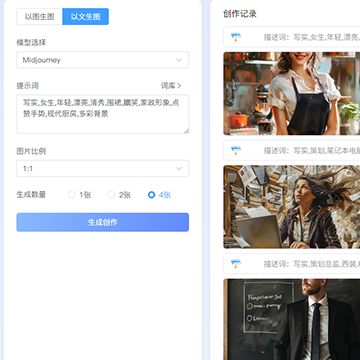The height and width of the screenshot is (360, 360).
Task: Click icon beside 描述词 写实,女生 record
Action: pos(236,37)
